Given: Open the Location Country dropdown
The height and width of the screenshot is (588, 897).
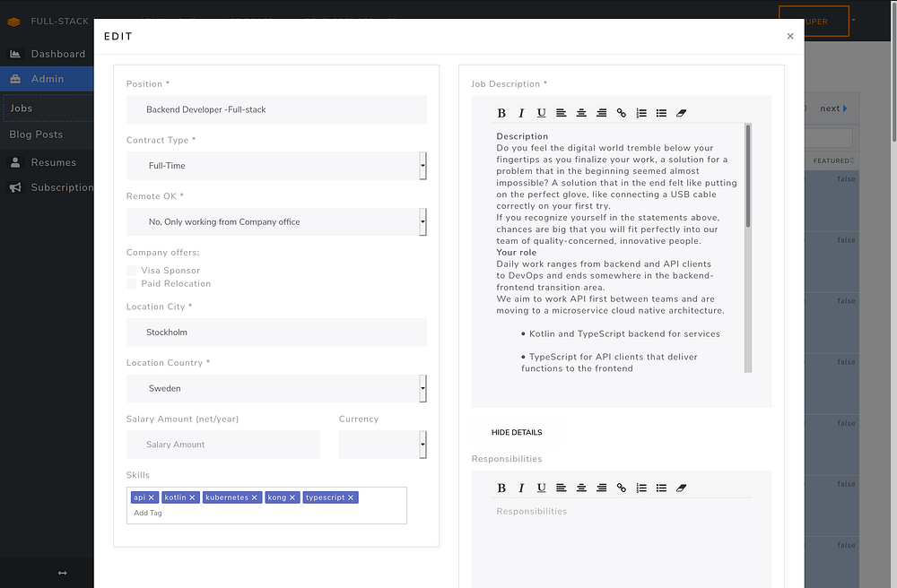Looking at the screenshot, I should [x=276, y=389].
